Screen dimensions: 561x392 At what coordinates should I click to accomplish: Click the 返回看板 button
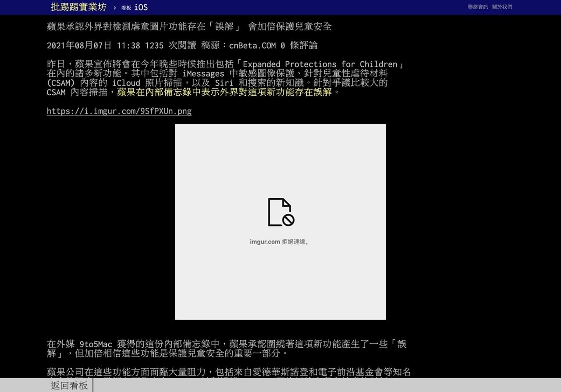pyautogui.click(x=69, y=385)
